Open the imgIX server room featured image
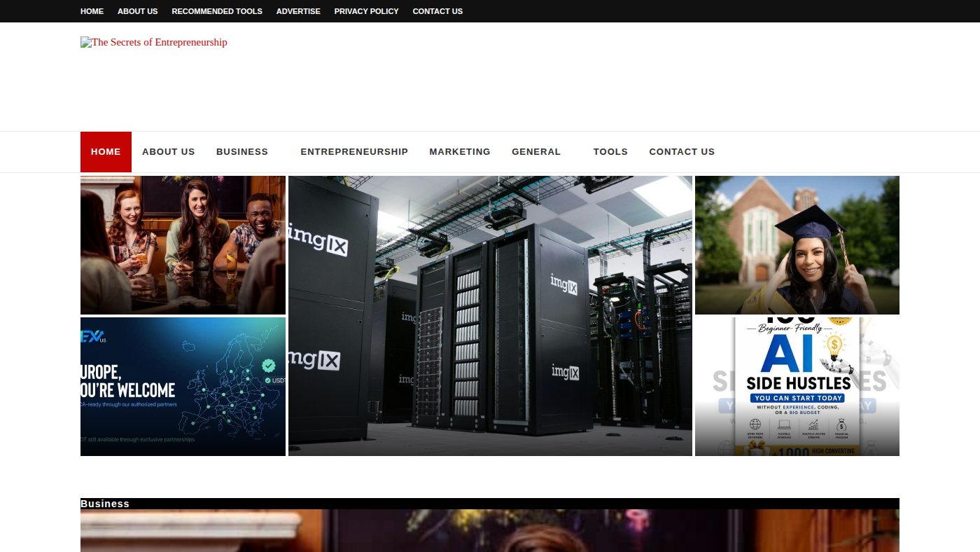980x552 pixels. [x=490, y=316]
